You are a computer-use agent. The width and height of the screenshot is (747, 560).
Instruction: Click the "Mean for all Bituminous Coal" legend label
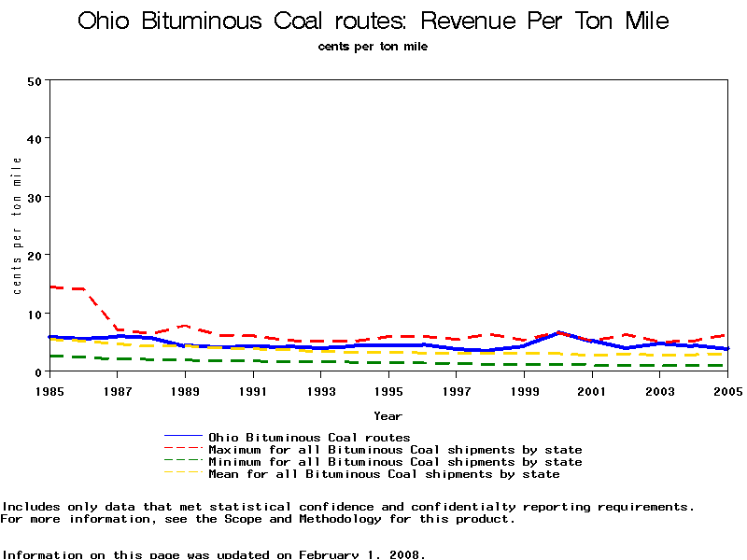point(384,474)
